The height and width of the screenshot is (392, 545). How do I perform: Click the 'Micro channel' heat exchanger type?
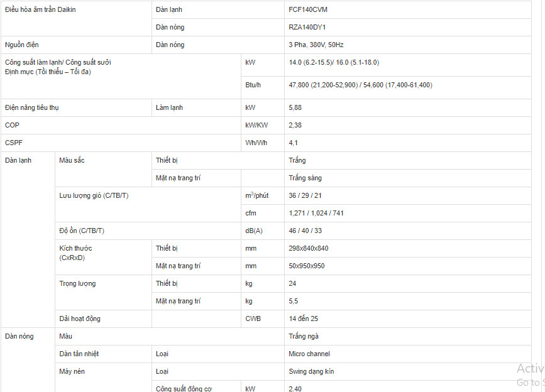(309, 354)
